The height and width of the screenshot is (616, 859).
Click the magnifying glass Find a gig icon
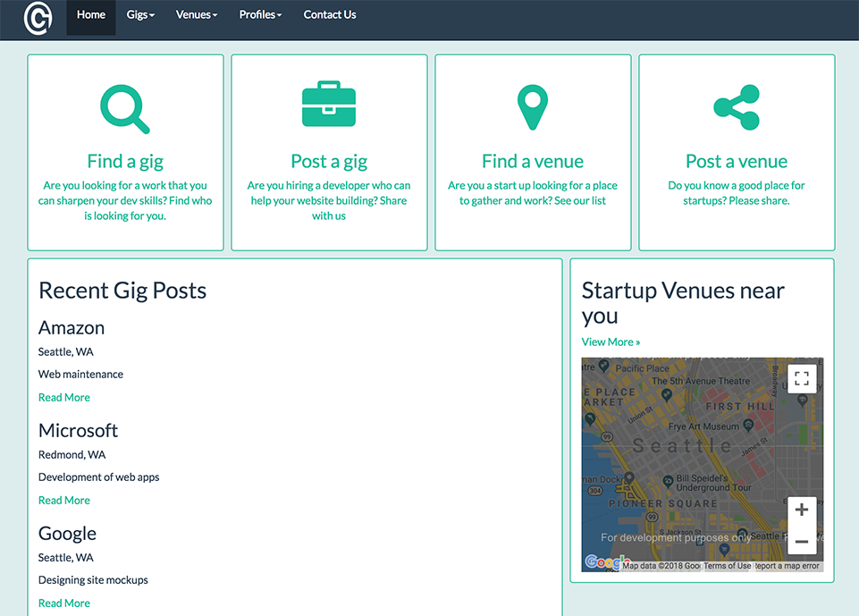125,108
